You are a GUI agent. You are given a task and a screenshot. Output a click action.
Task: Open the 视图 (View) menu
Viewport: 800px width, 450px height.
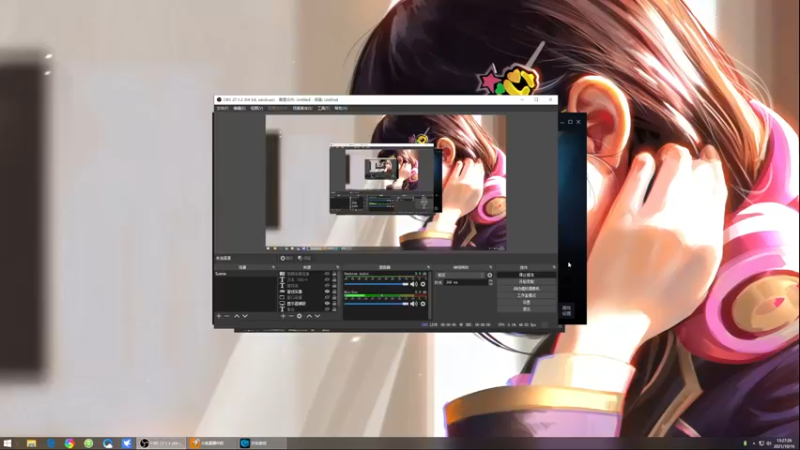point(257,108)
